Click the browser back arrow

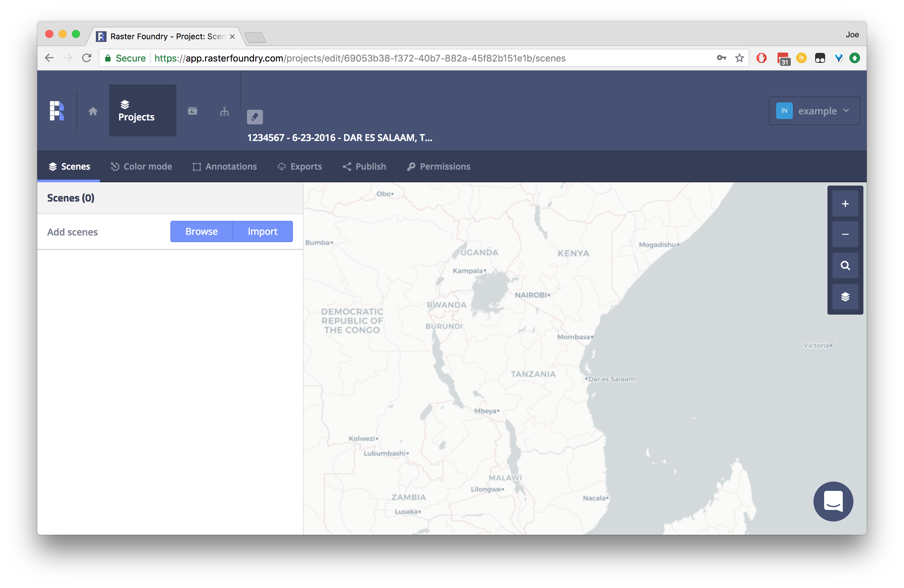[49, 58]
